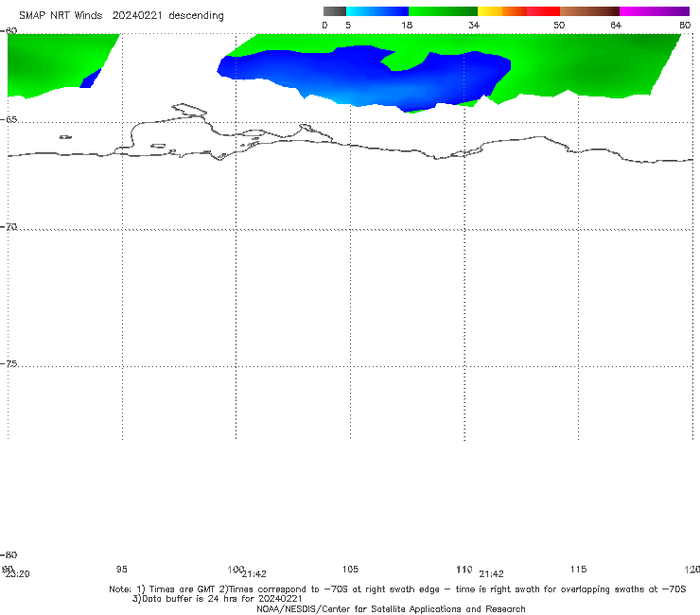The width and height of the screenshot is (700, 615).
Task: Pick the brown colorbar segment
Action: coord(589,11)
